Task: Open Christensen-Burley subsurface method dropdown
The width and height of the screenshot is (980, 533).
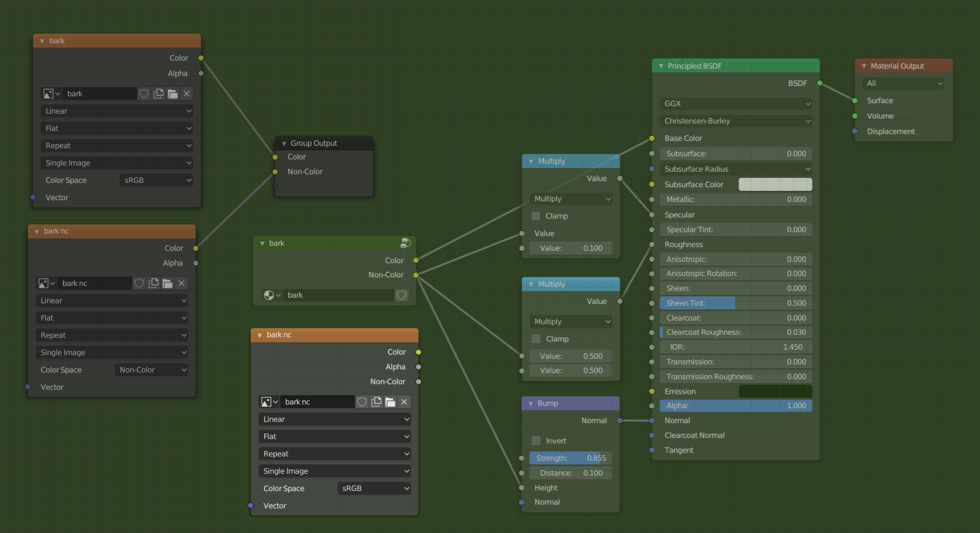Action: click(x=736, y=121)
